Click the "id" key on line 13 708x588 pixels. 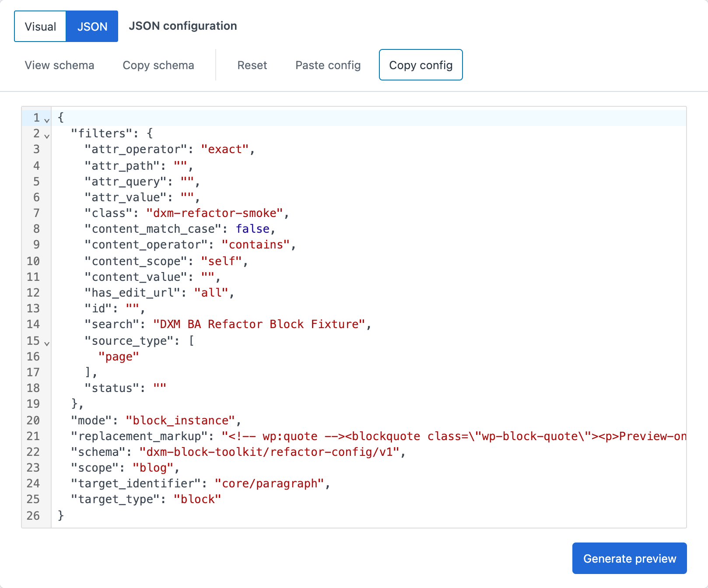coord(98,308)
